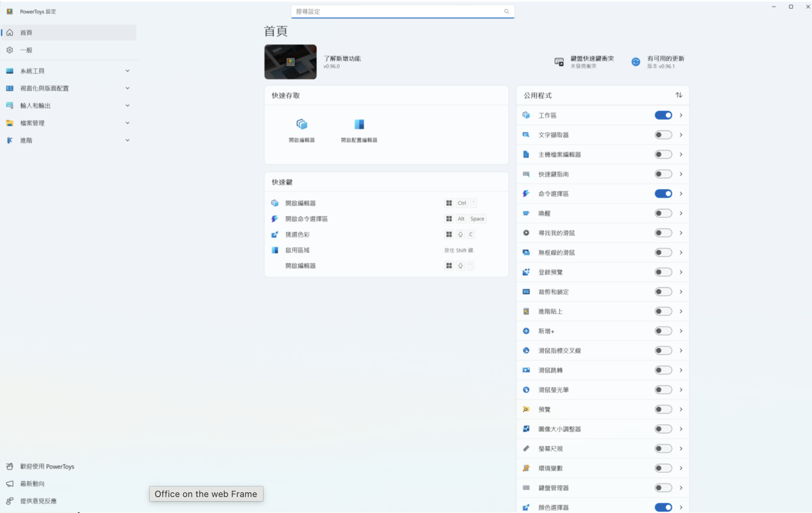
Task: Open 最新動向 in the sidebar footer
Action: tap(32, 484)
